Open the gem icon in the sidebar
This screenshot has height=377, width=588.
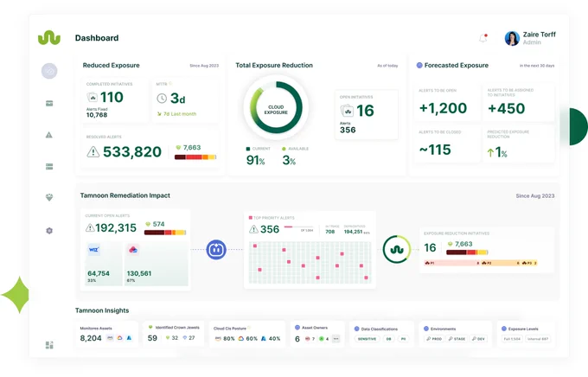click(x=49, y=197)
